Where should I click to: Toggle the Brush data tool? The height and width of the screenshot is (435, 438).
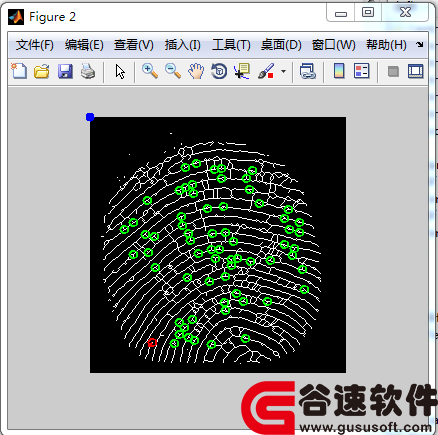[x=266, y=71]
